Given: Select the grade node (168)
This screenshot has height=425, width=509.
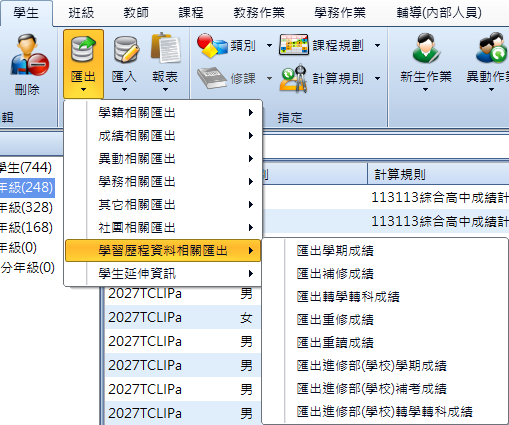Looking at the screenshot, I should (26, 227).
